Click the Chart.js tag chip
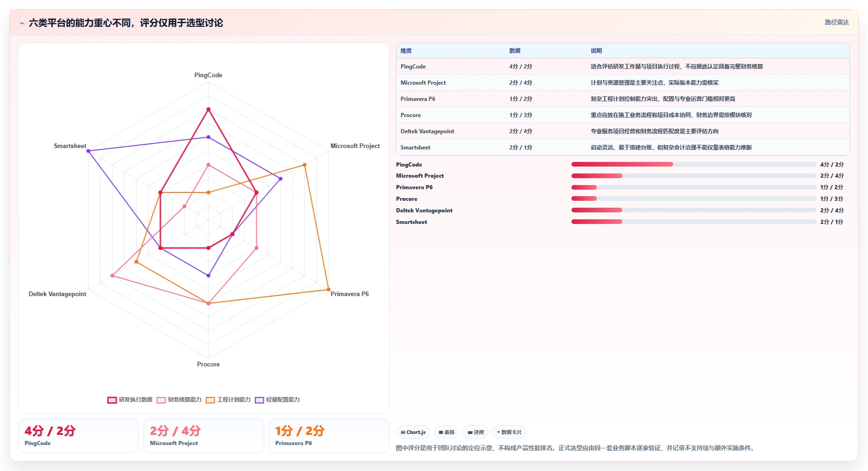Viewport: 868px width, 471px height. tap(413, 432)
